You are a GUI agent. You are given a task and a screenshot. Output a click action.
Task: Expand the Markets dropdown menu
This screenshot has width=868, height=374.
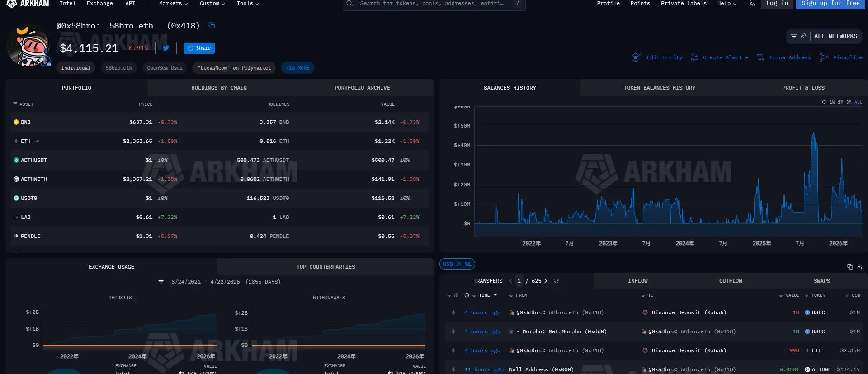pos(173,4)
